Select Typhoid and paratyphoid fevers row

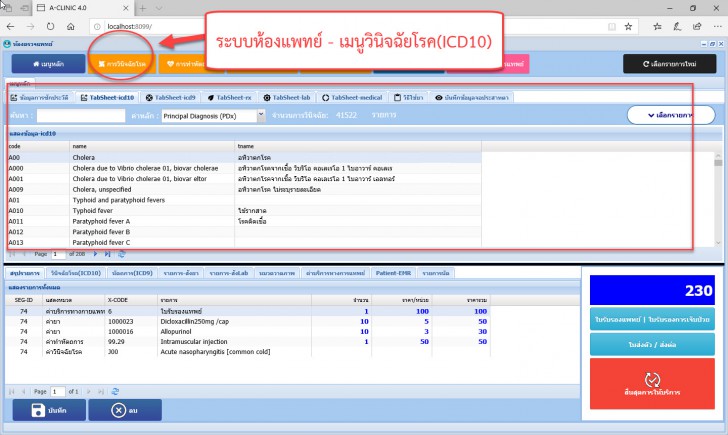(x=244, y=200)
